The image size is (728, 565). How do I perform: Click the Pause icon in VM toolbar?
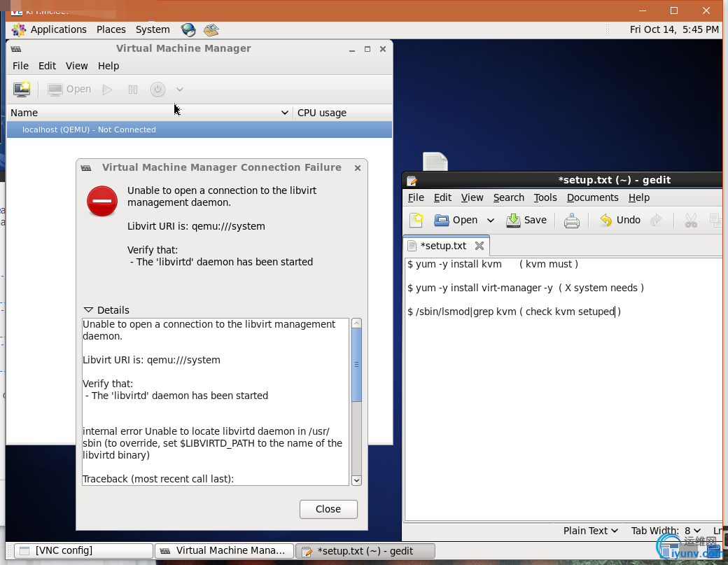click(x=133, y=89)
